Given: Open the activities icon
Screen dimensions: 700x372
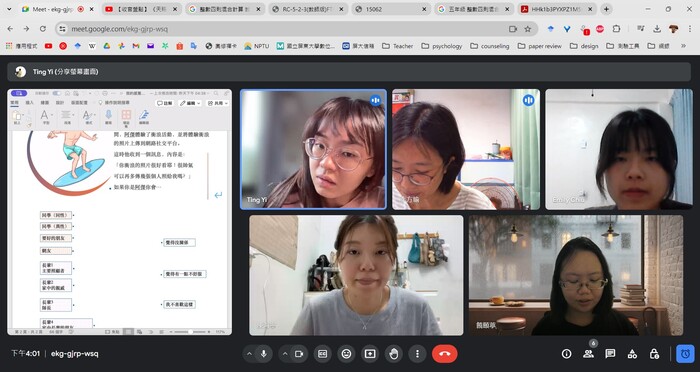Looking at the screenshot, I should point(632,354).
